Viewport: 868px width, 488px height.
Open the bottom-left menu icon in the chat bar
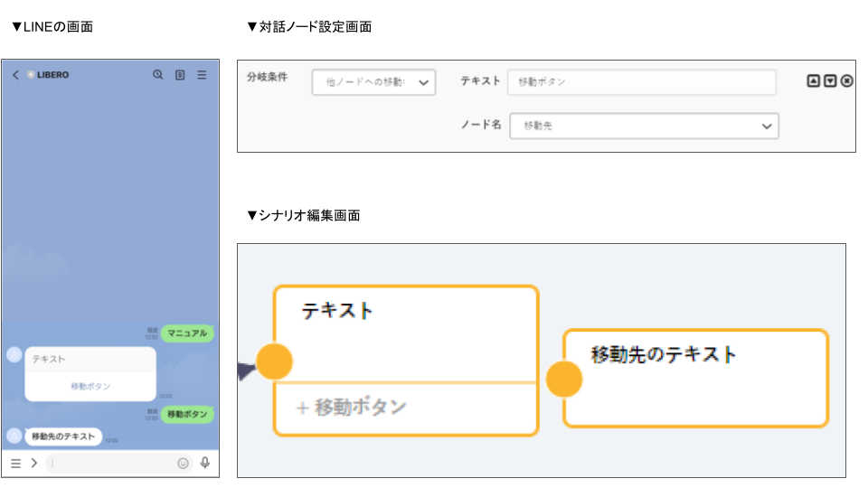(15, 463)
